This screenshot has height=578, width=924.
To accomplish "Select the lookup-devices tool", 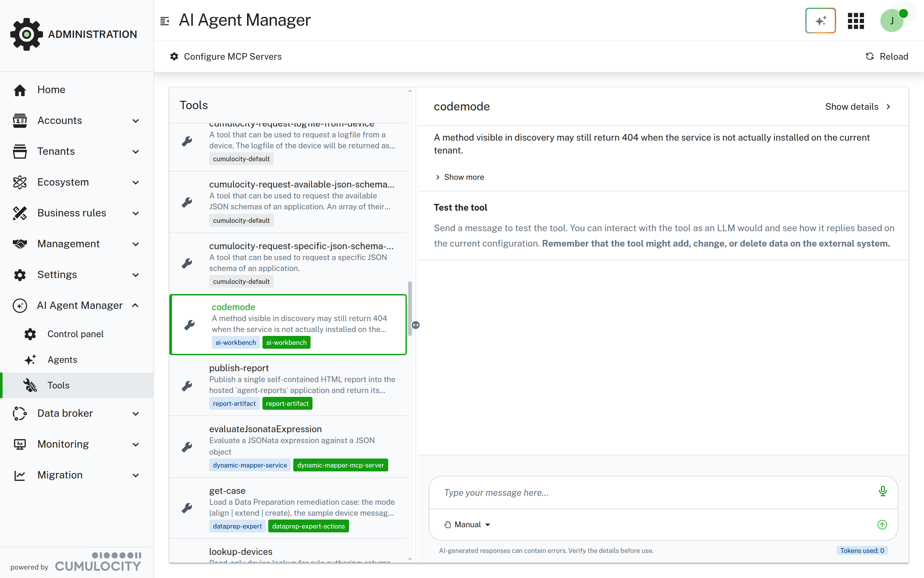I will (288, 551).
